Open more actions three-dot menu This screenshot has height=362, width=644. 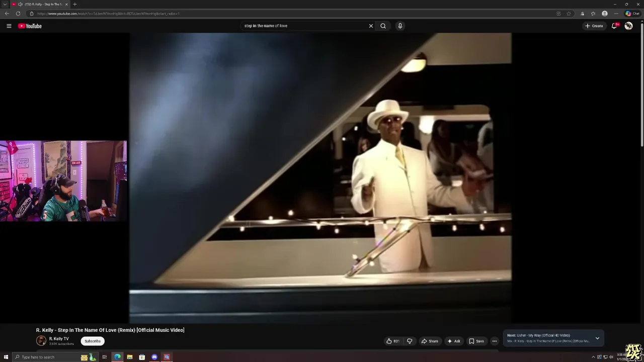pyautogui.click(x=494, y=341)
